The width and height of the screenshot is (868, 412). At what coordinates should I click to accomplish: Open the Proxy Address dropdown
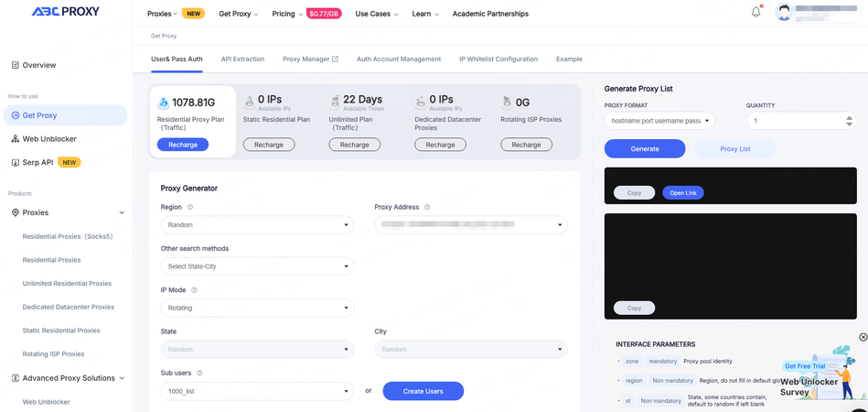pyautogui.click(x=471, y=225)
